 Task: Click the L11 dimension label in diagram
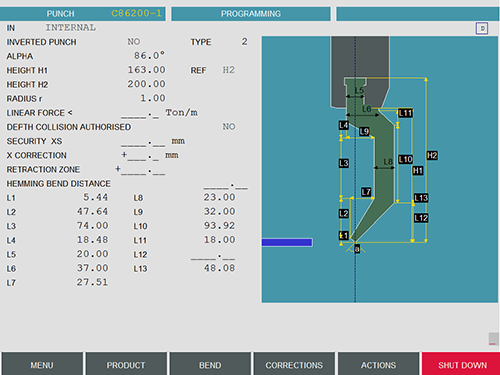tap(405, 113)
